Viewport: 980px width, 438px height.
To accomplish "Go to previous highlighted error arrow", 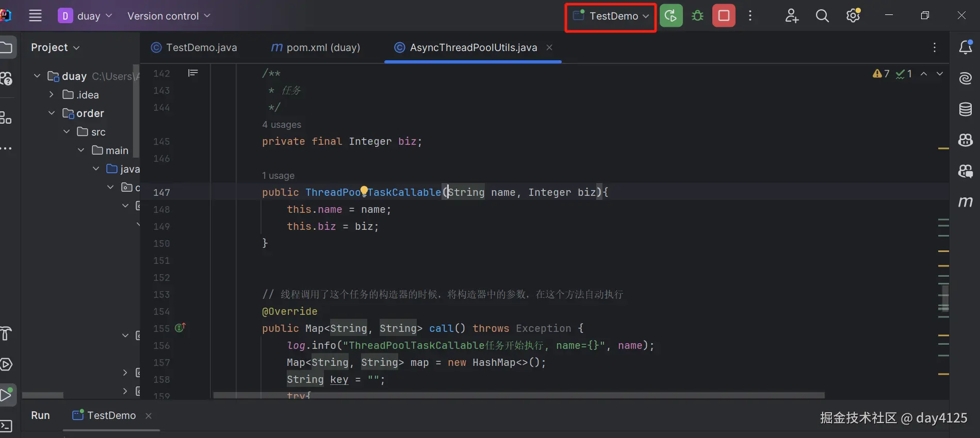I will [x=924, y=74].
